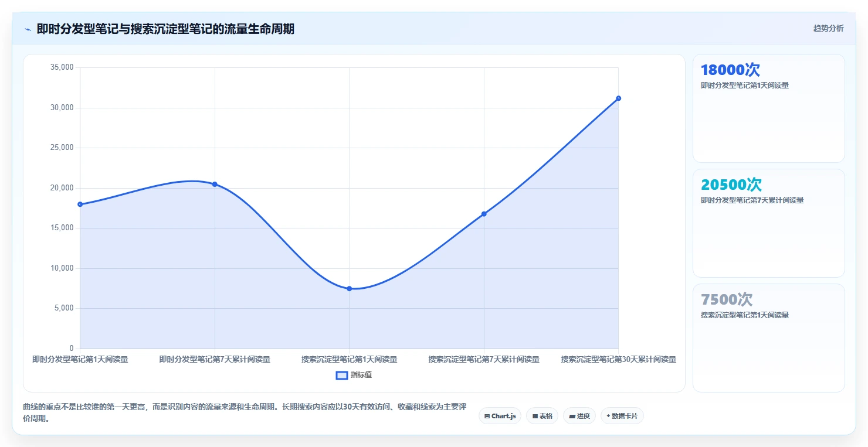The image size is (868, 447).
Task: Click the data point for 搜索沉淀型笔记第1天阅读量
Action: 350,289
